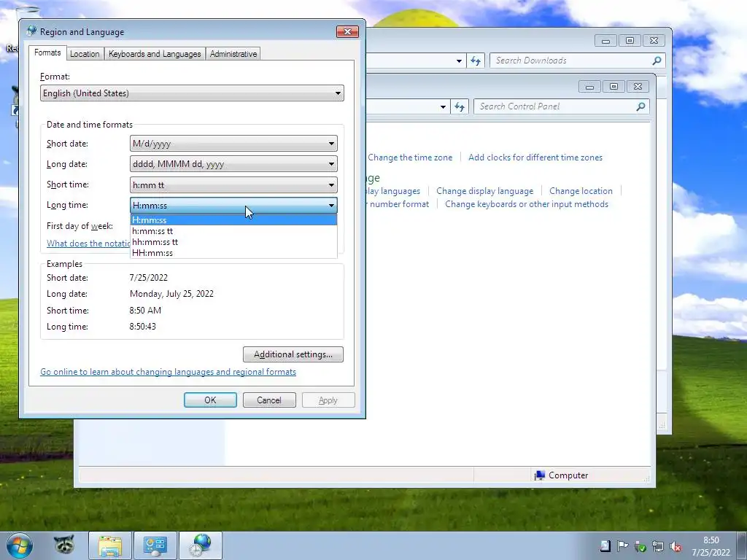The image size is (747, 560).
Task: Open the Short date format dropdown
Action: click(233, 144)
